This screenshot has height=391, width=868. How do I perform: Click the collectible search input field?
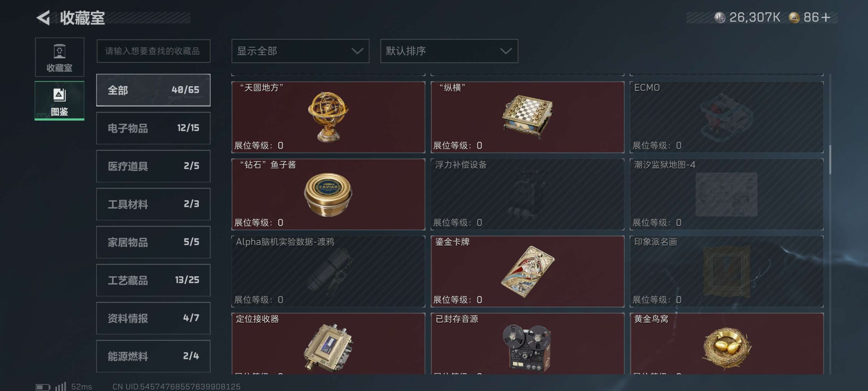point(153,51)
